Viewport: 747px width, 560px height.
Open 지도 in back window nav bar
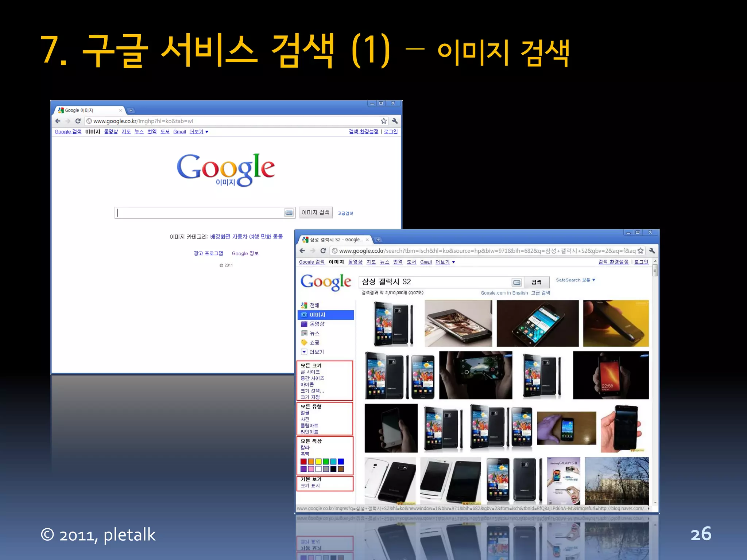click(126, 132)
